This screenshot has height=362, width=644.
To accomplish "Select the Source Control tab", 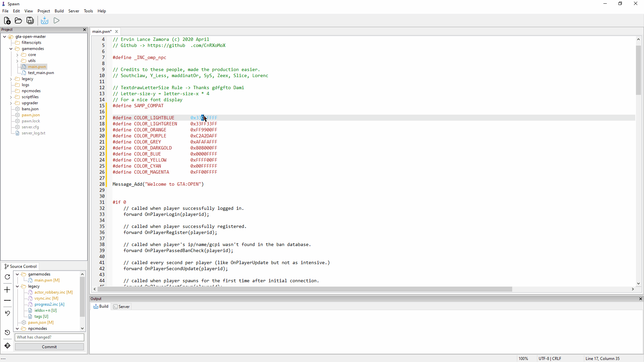I will tap(20, 266).
